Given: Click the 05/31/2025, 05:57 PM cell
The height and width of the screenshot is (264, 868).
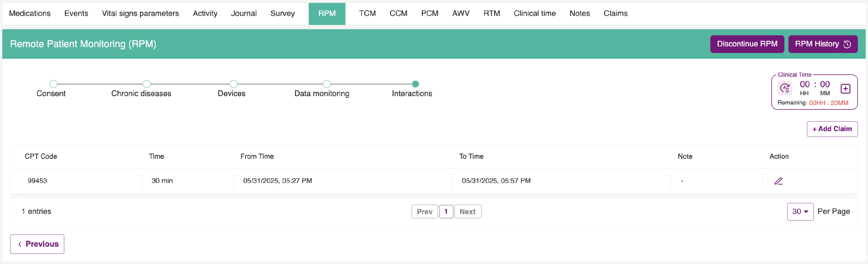Looking at the screenshot, I should pyautogui.click(x=496, y=181).
